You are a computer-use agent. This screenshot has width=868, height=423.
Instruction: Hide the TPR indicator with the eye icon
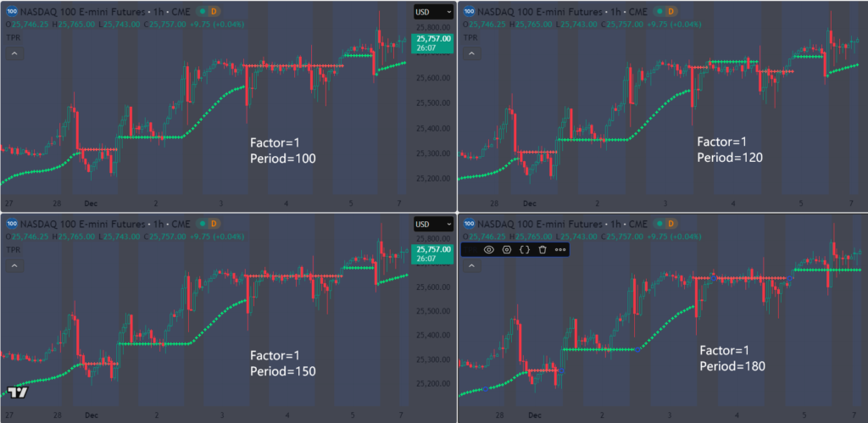coord(489,250)
